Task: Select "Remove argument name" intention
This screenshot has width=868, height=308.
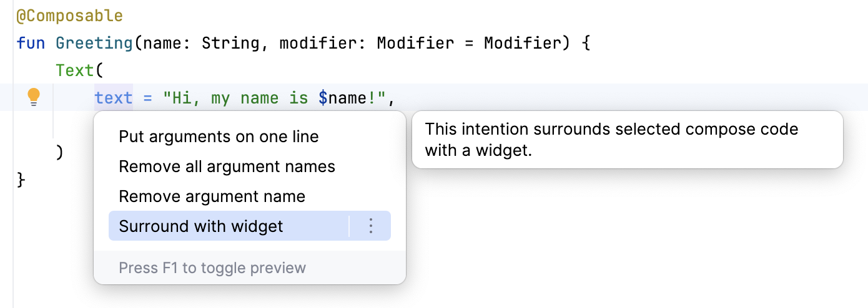Action: [212, 196]
